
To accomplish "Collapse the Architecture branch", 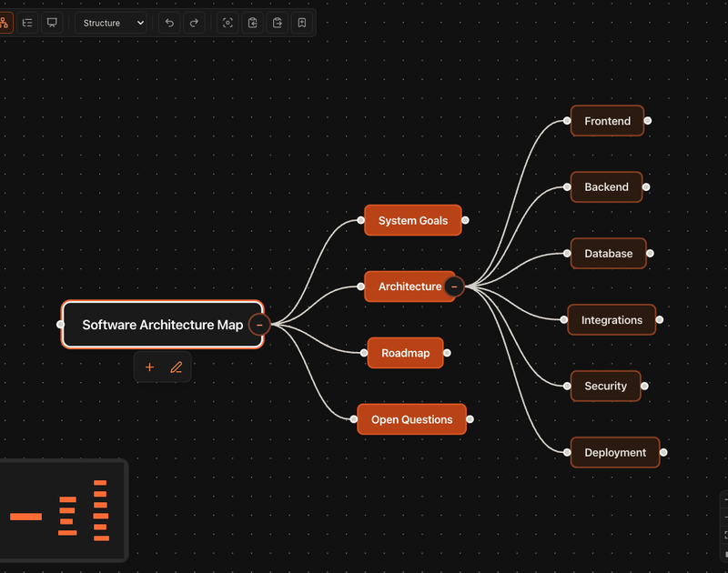I will [x=454, y=286].
